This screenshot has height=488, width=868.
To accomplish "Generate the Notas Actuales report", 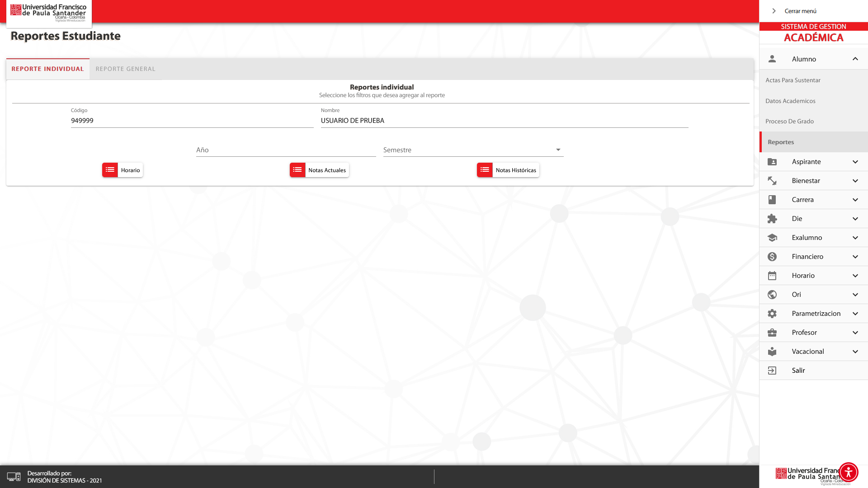I will (319, 170).
